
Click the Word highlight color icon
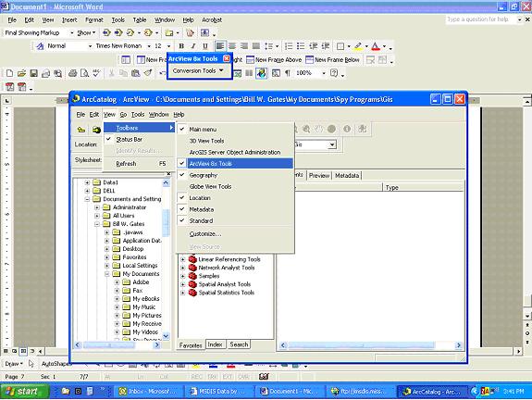(x=358, y=46)
